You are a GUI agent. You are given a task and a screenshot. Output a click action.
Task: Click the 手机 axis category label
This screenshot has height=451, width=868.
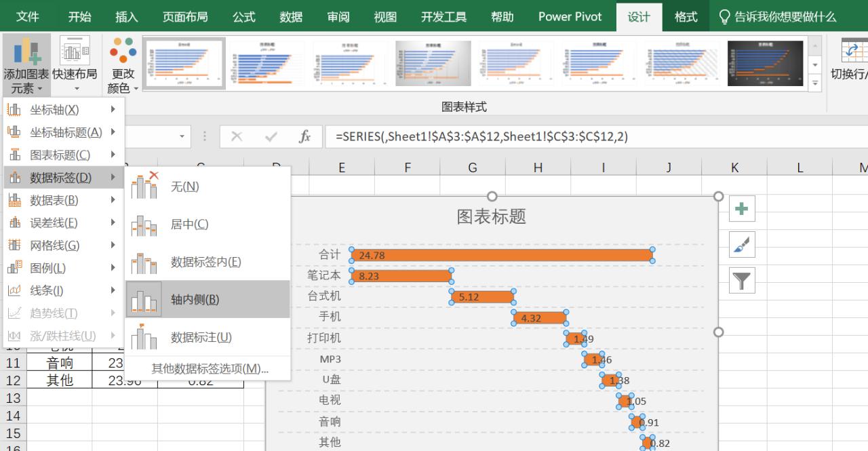(x=330, y=317)
